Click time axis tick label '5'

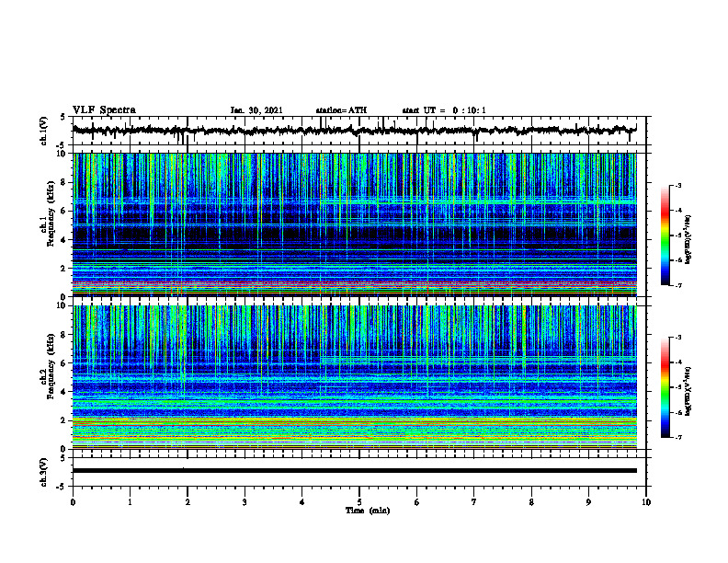click(x=359, y=502)
